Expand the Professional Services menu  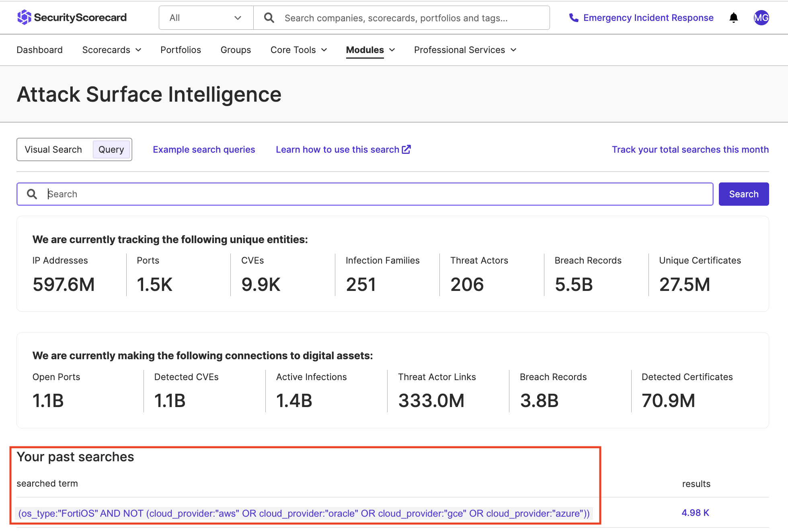pyautogui.click(x=465, y=50)
